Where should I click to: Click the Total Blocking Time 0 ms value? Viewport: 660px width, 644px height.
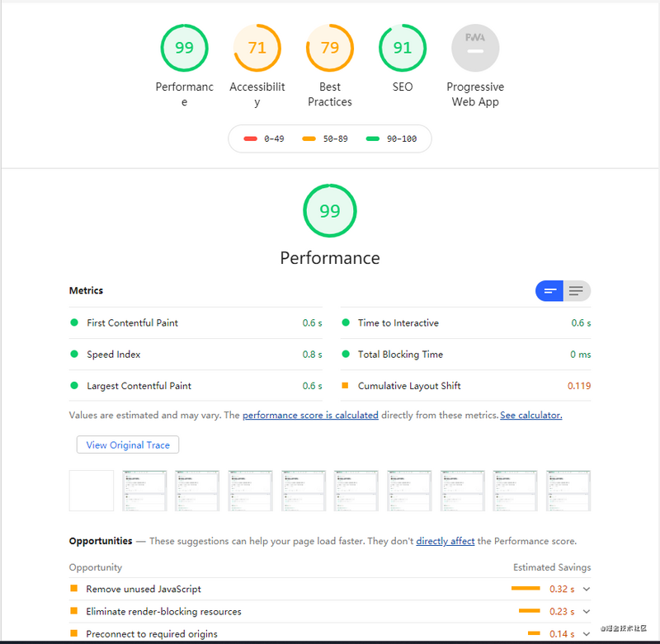tap(581, 355)
